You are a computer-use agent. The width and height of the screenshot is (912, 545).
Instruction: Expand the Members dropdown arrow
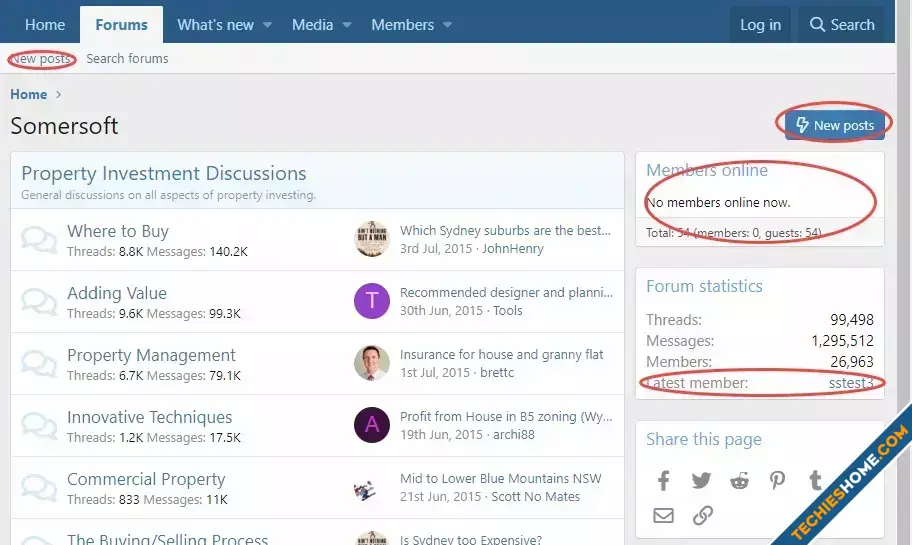coord(447,25)
